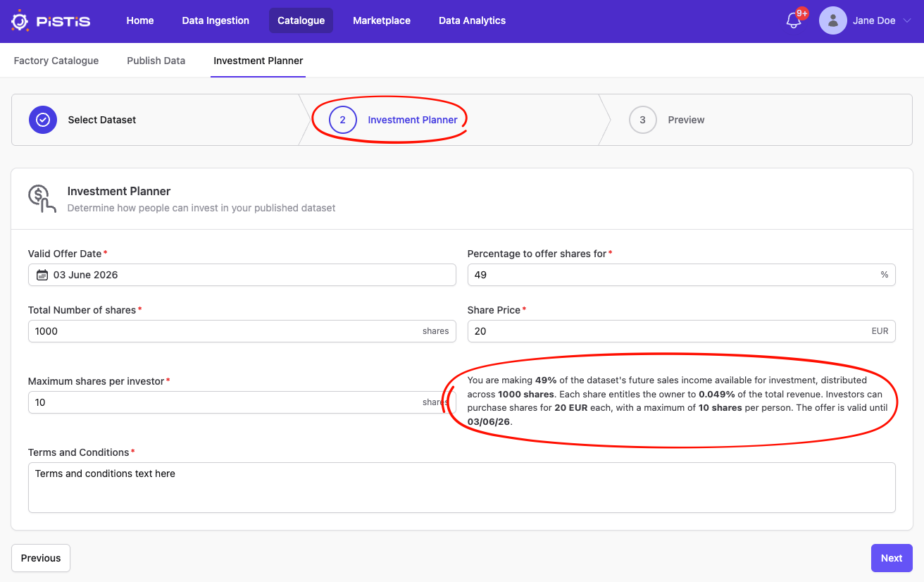
Task: Click the Jane Doe username text
Action: point(874,20)
